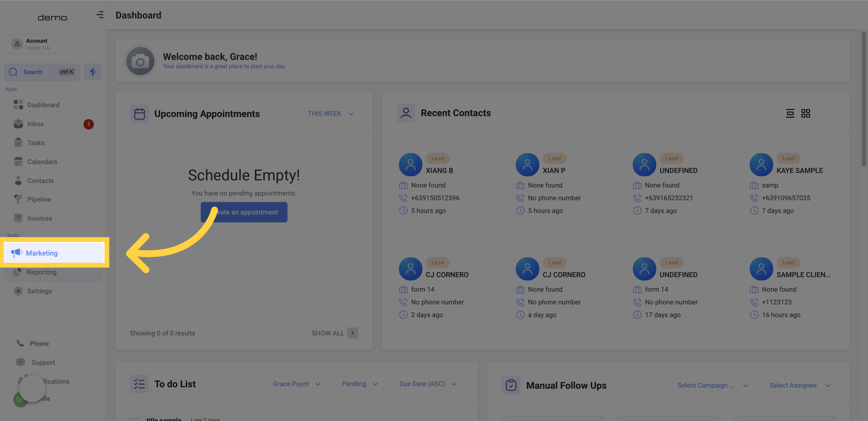Click the Support chat icon
Viewport: 868px width, 421px height.
[x=20, y=362]
